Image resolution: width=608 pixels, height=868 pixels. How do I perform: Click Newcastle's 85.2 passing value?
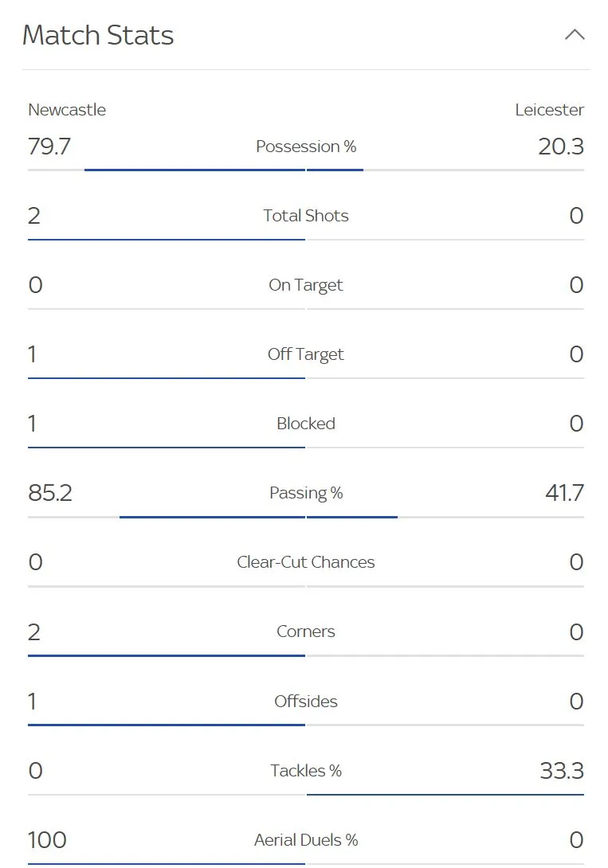tap(50, 493)
